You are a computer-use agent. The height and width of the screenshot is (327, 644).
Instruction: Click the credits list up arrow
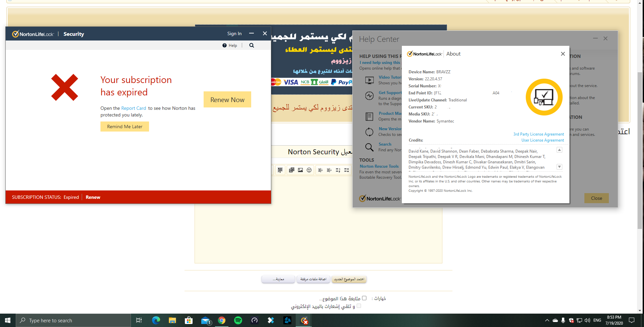point(559,150)
